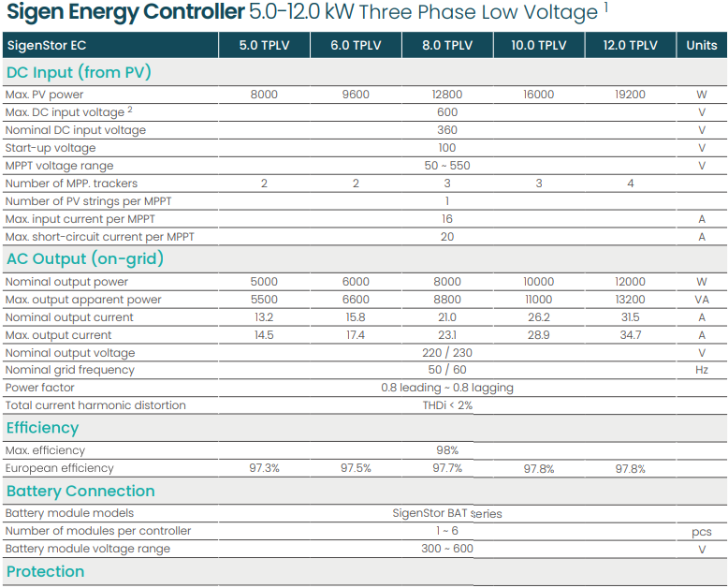Screen dimensions: 728x588
Task: Click the AC Output (on-grid) section heading
Action: coord(85,259)
